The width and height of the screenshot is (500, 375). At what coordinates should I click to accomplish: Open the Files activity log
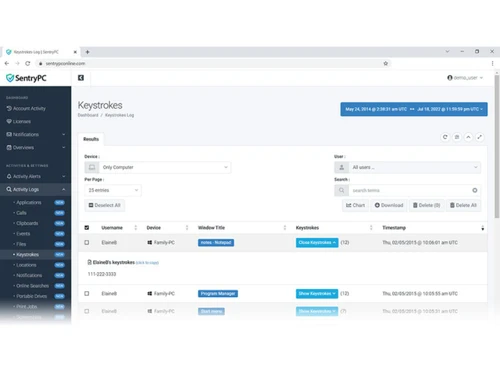(x=21, y=244)
